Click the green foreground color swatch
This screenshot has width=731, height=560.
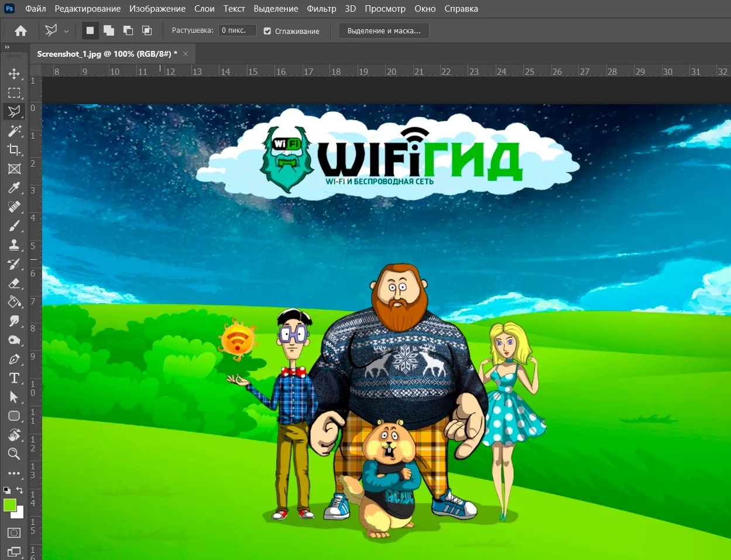[10, 505]
